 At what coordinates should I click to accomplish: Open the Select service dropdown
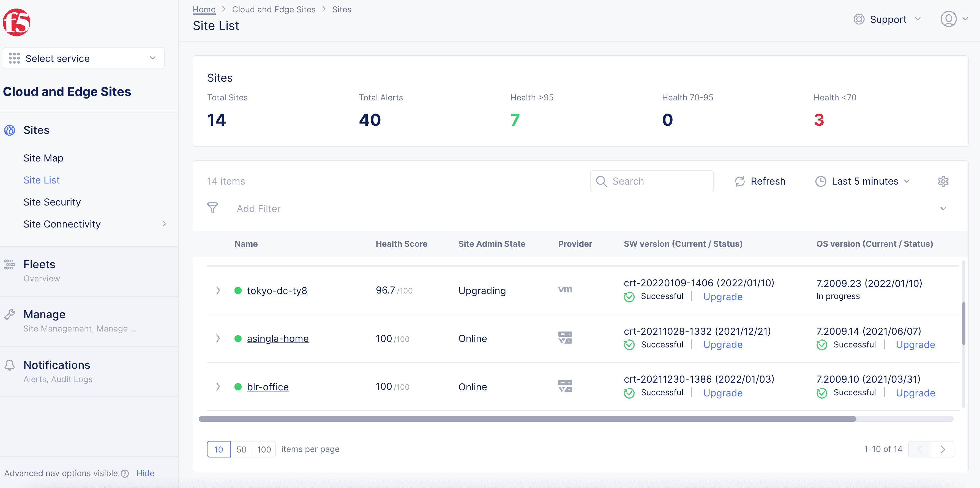(x=83, y=58)
